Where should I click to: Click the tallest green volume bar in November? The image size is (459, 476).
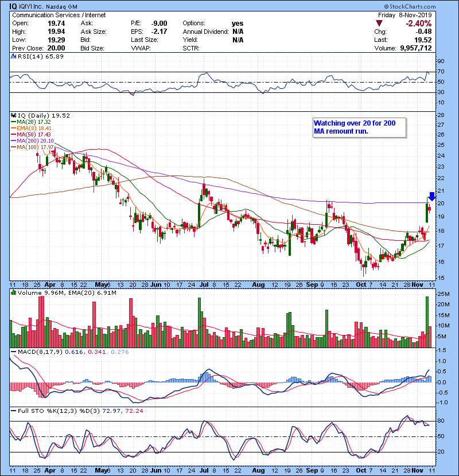pos(427,322)
